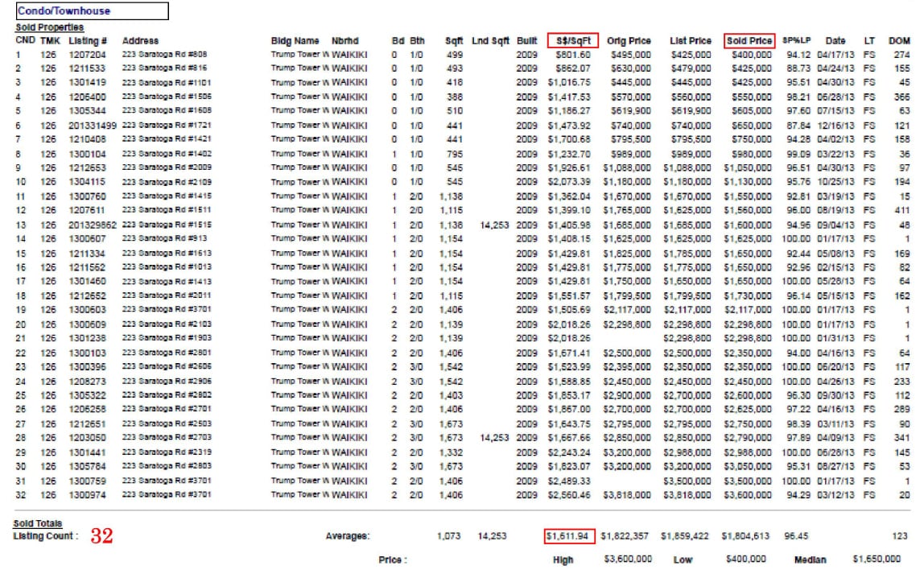Click the Date column header

835,40
